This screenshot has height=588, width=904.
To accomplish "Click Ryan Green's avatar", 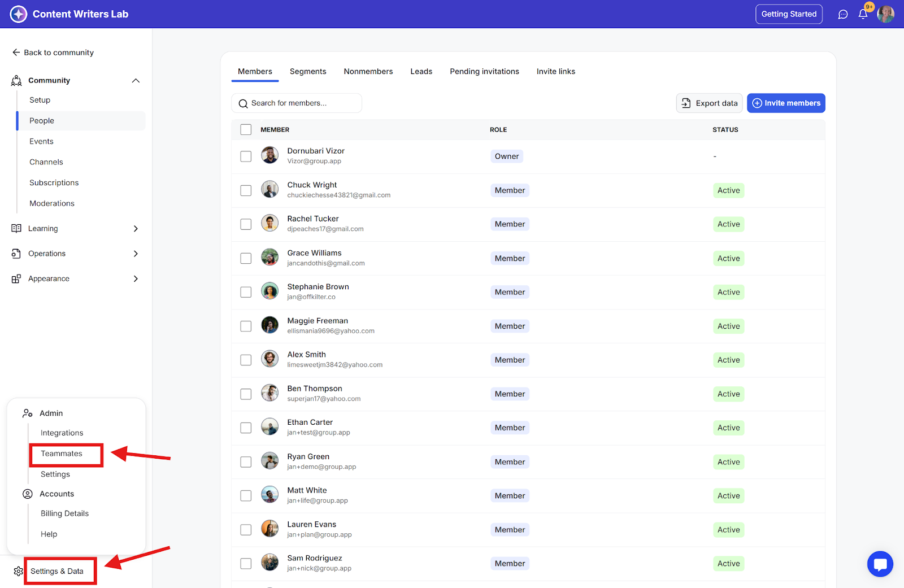I will (270, 460).
